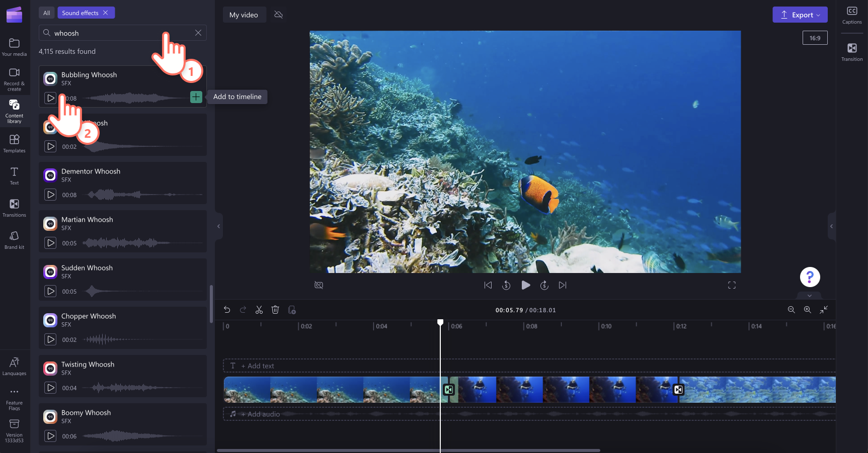Click Add text track
The image size is (868, 453).
click(x=529, y=366)
